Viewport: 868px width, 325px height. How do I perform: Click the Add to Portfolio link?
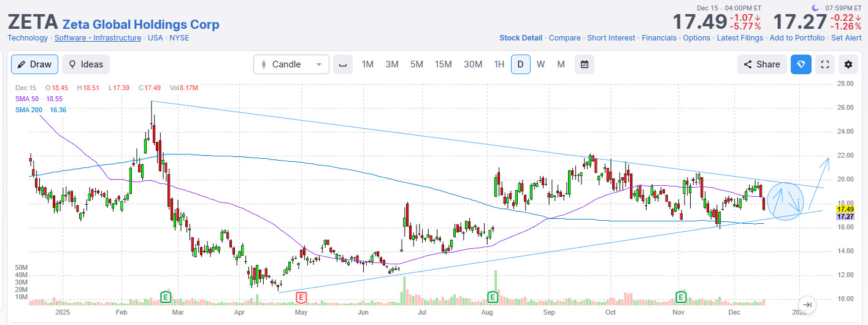pos(797,38)
